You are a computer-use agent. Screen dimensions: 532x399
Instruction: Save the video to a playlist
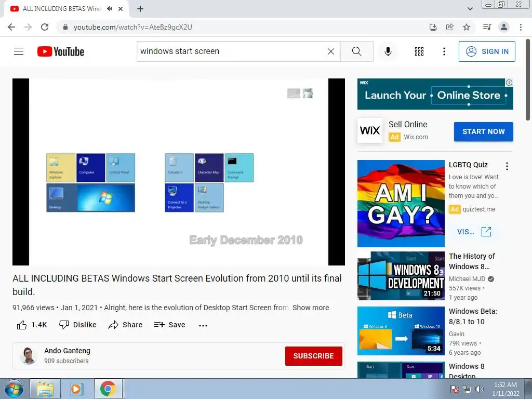170,325
